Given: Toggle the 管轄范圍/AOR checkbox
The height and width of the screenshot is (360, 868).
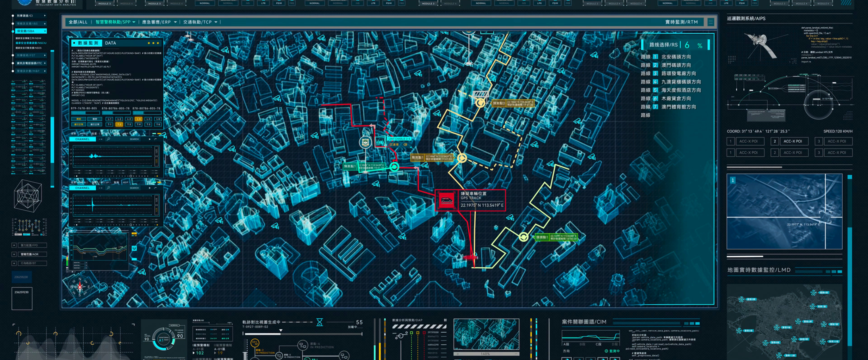Looking at the screenshot, I should [x=14, y=254].
